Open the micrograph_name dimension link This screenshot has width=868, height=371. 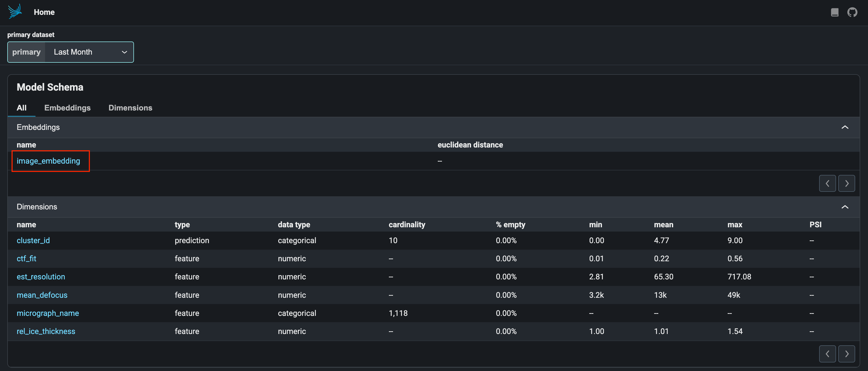(x=48, y=313)
